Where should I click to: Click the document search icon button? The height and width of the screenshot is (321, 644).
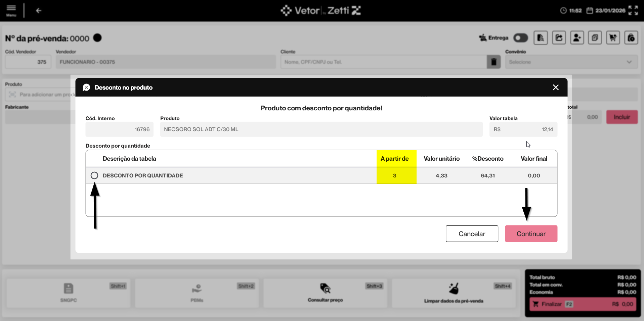(541, 38)
